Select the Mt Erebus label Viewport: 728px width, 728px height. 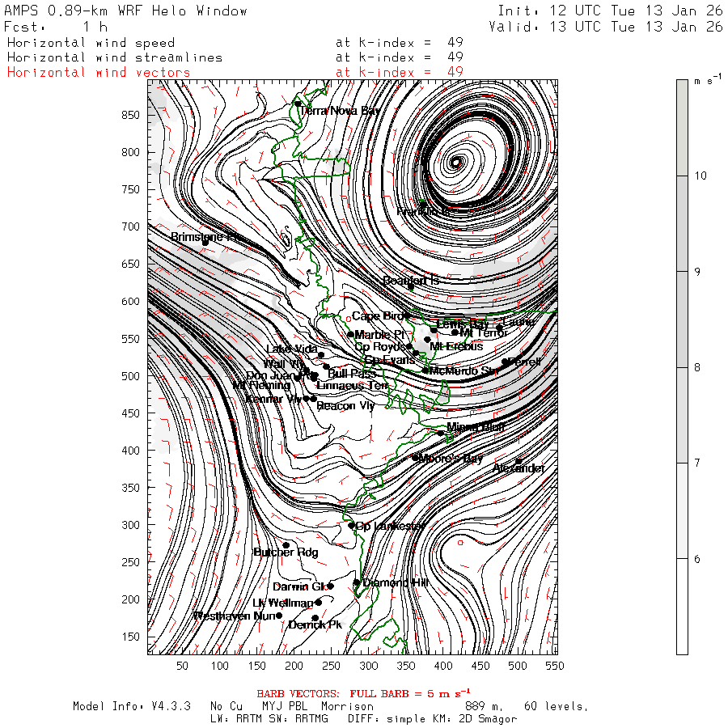pyautogui.click(x=456, y=346)
